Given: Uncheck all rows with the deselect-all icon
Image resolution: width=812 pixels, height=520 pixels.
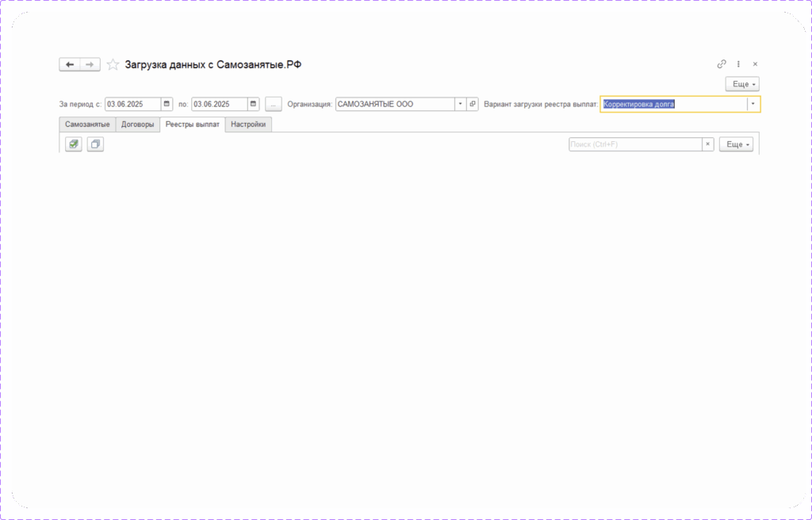Looking at the screenshot, I should [95, 144].
